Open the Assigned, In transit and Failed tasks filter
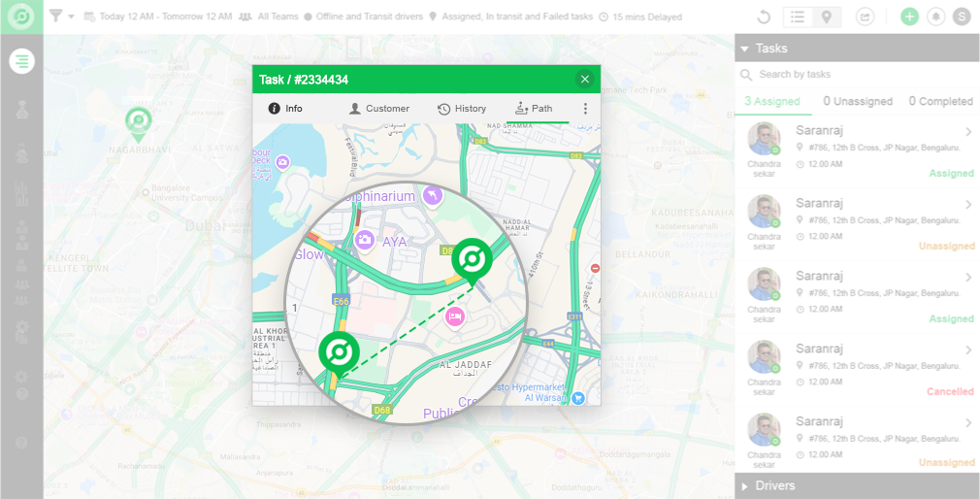 510,17
